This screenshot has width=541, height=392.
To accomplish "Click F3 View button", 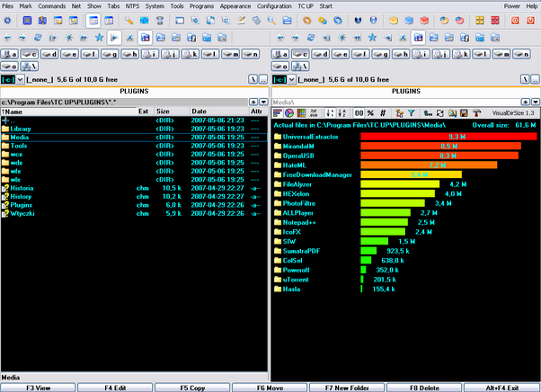I will tap(38, 388).
